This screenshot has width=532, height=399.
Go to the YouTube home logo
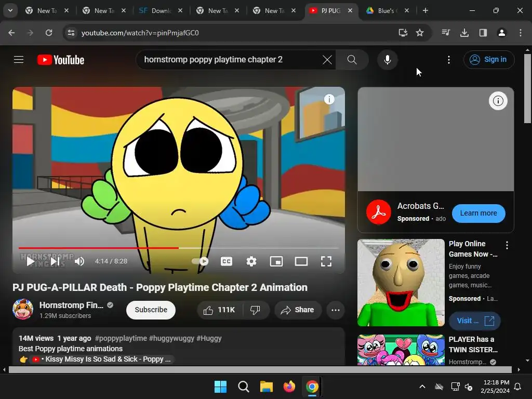click(61, 60)
